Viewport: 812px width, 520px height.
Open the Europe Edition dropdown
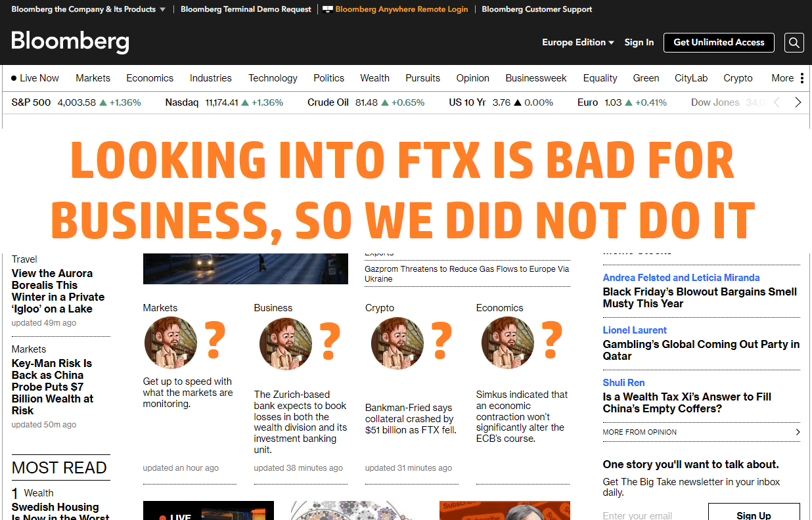[x=578, y=42]
